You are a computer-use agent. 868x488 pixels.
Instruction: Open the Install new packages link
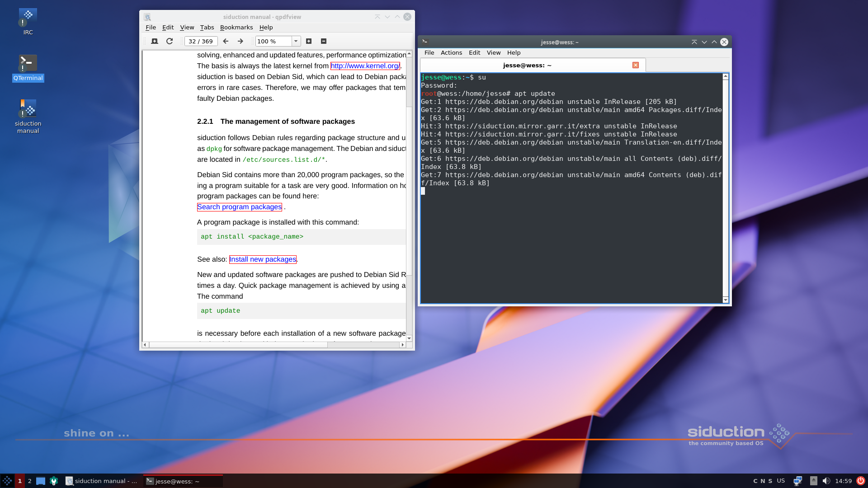pos(263,259)
